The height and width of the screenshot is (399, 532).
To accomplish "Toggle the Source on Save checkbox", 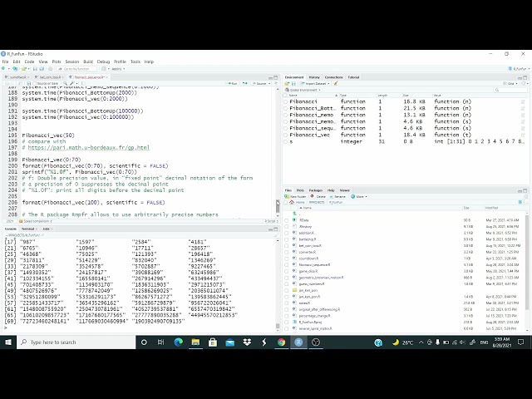I will pyautogui.click(x=34, y=83).
